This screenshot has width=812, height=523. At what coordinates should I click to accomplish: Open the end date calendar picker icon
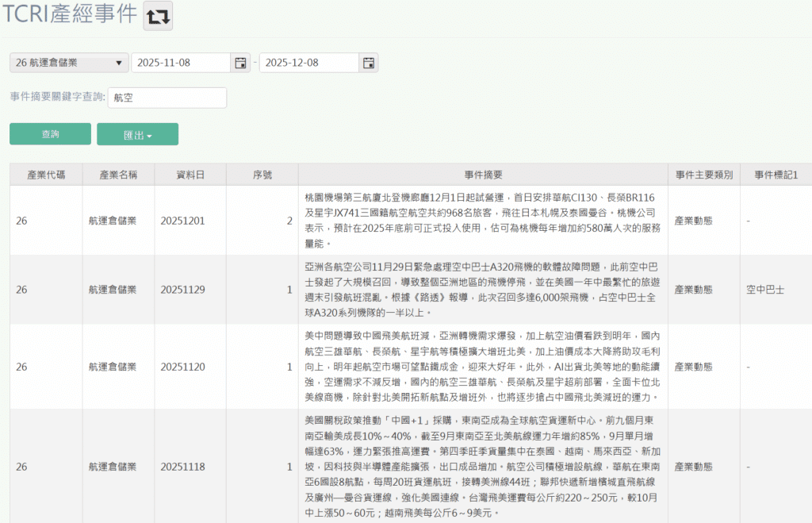[368, 63]
